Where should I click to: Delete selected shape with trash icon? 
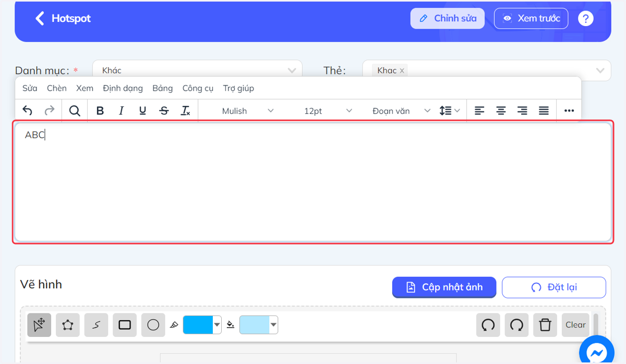[545, 325]
